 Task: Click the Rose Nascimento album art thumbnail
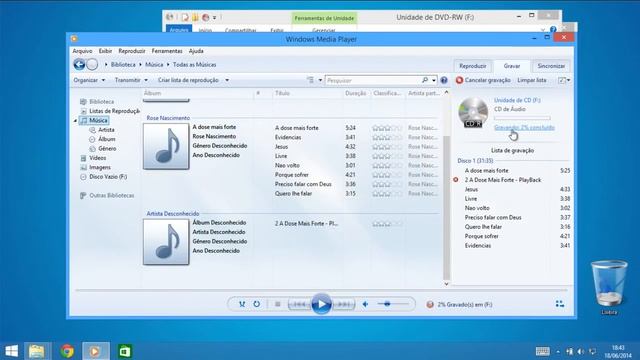[166, 146]
